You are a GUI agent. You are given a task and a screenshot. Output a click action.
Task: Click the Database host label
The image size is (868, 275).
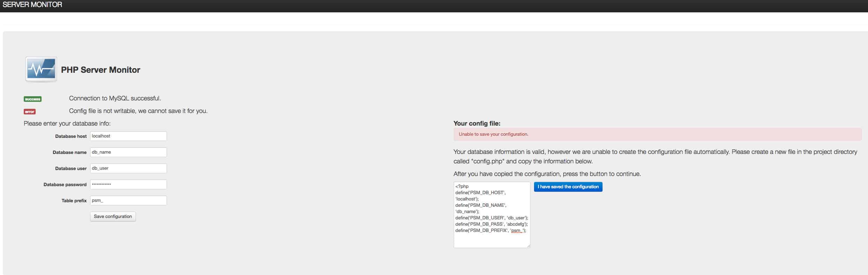tap(71, 136)
